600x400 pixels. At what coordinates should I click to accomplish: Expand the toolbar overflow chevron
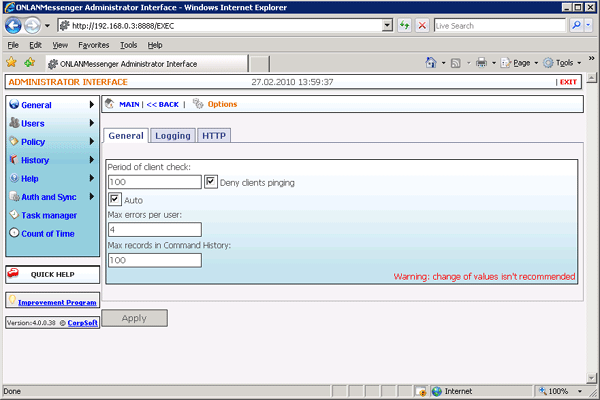coord(591,58)
